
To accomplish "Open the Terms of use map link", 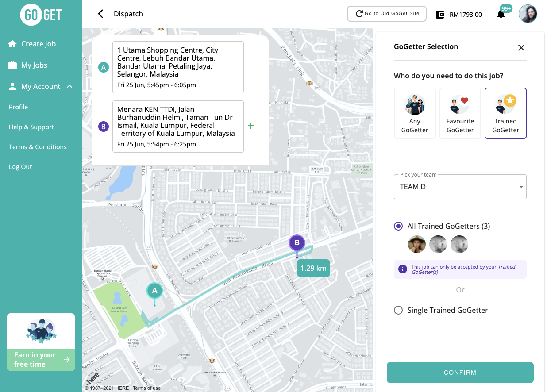I will tap(146, 388).
